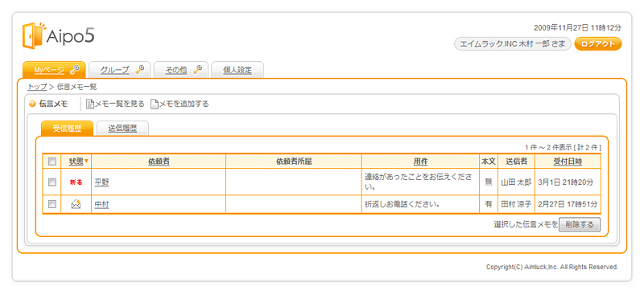
Task: Click the 有 body cell in 中村 row
Action: (489, 204)
